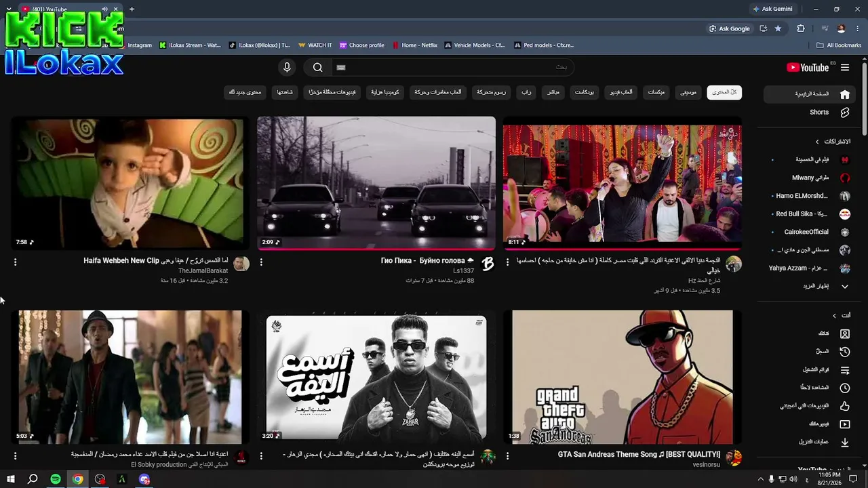Go to Home via the house icon
Image resolution: width=868 pixels, height=488 pixels.
coord(845,94)
